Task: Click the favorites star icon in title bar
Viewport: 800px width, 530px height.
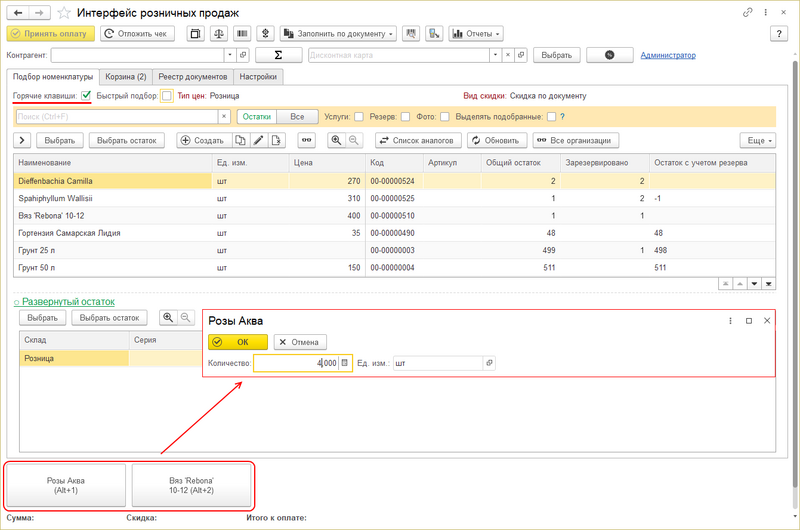Action: 65,12
